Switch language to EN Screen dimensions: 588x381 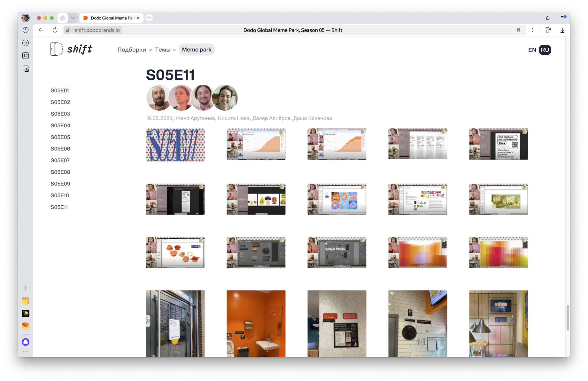[532, 50]
